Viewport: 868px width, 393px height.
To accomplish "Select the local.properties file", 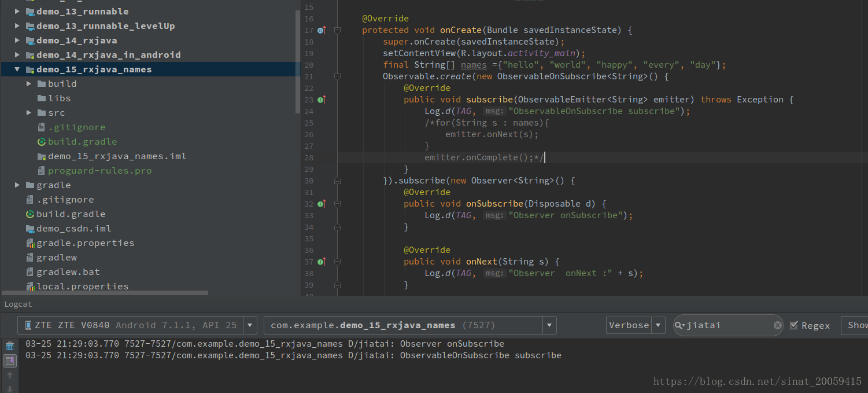I will (82, 287).
